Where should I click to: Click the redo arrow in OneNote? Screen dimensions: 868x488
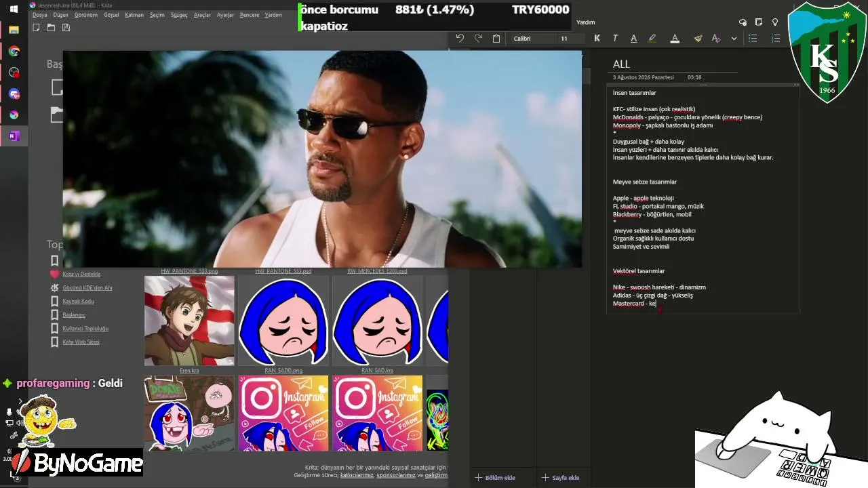[478, 39]
